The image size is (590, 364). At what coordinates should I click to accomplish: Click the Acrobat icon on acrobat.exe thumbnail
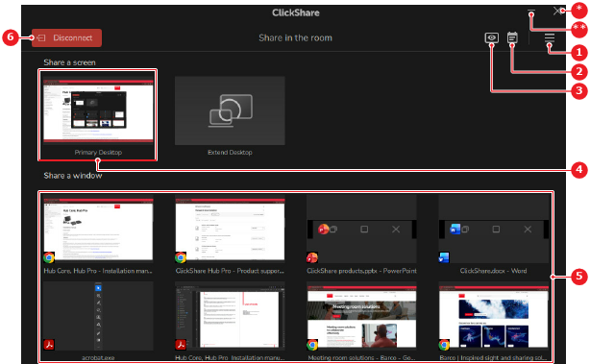[x=49, y=345]
